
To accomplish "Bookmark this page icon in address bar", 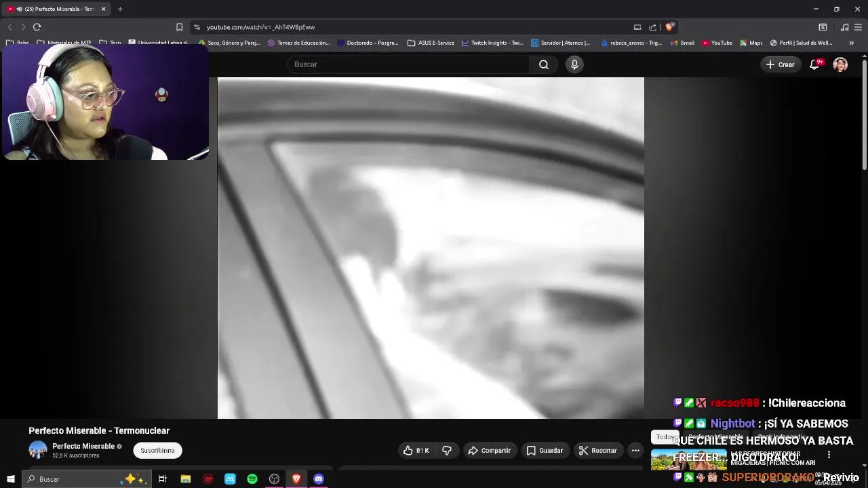I will pyautogui.click(x=179, y=27).
